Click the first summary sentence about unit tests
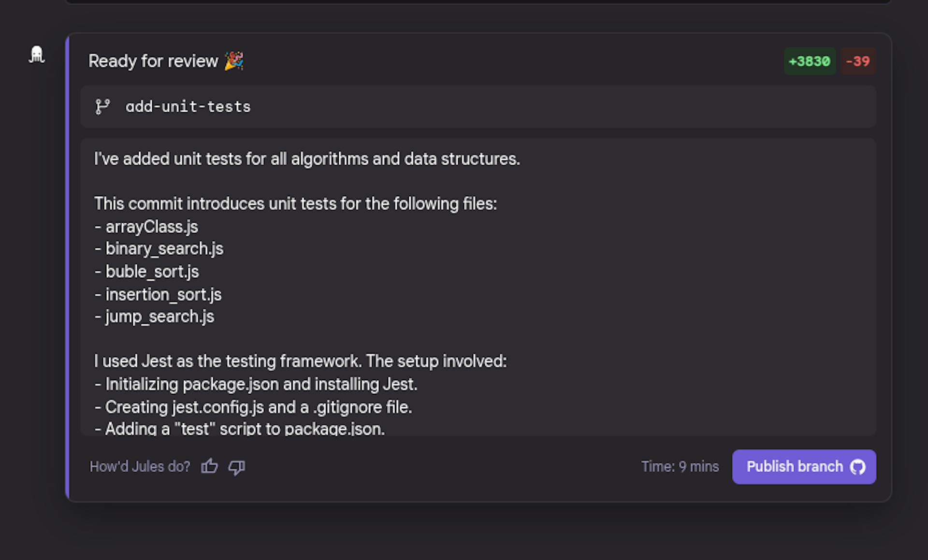This screenshot has height=560, width=928. (307, 159)
